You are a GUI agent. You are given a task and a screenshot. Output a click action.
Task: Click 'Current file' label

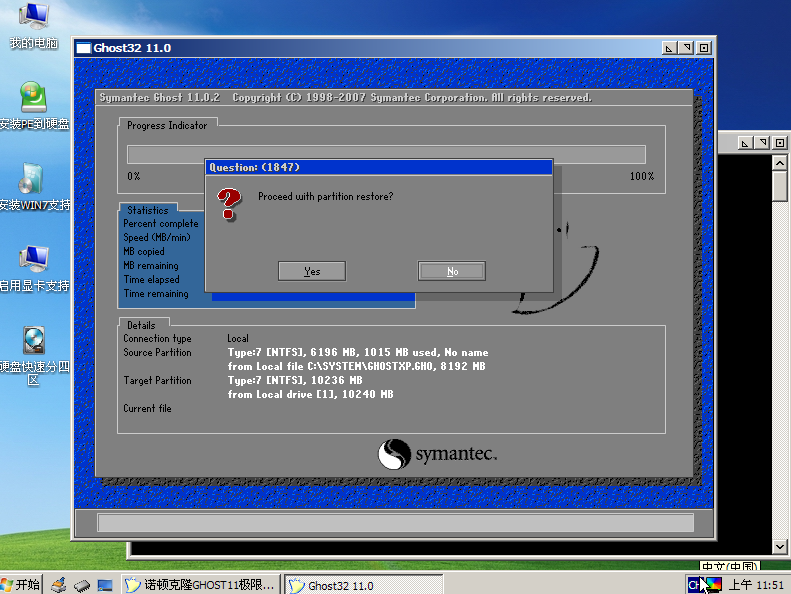(147, 408)
